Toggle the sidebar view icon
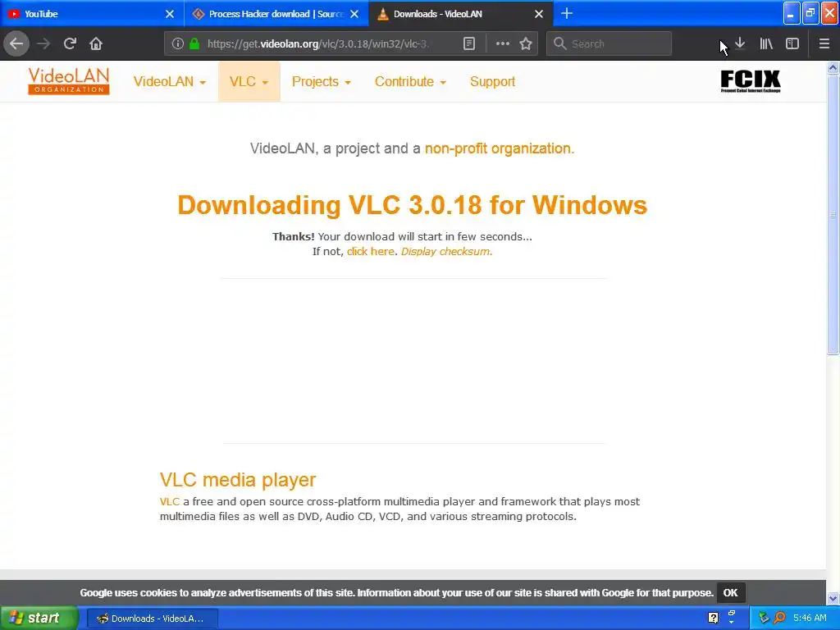Screen dimensions: 840x630 792,43
